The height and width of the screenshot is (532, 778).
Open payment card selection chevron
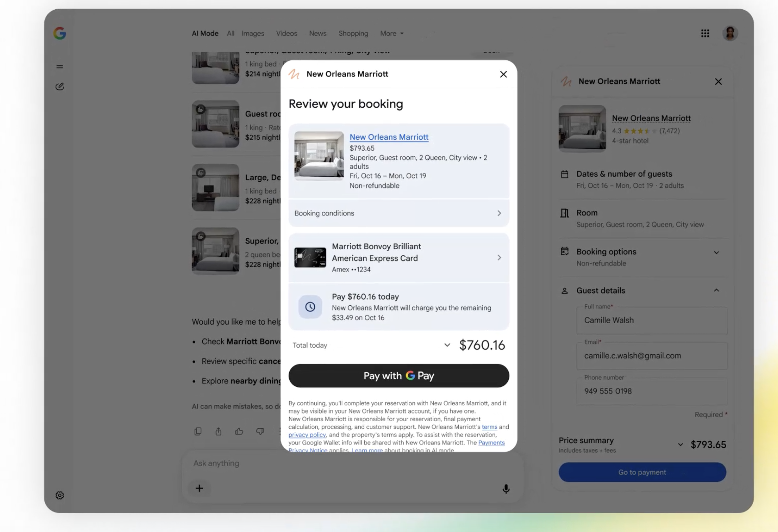point(499,257)
